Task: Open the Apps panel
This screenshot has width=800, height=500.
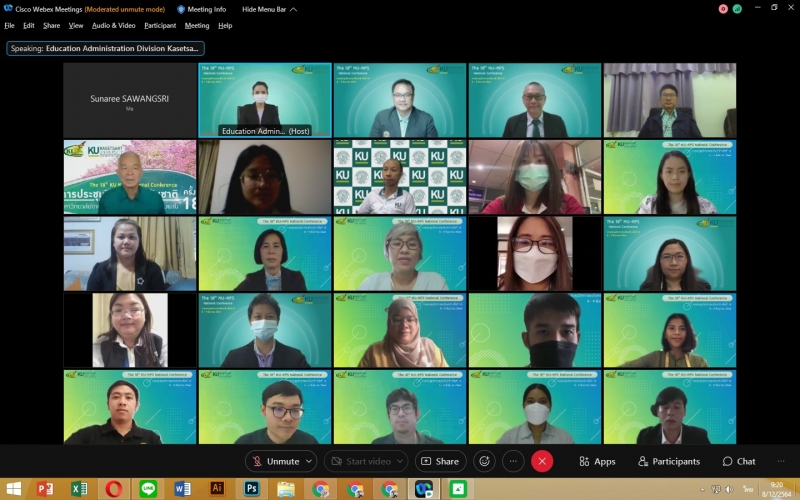Action: click(x=597, y=461)
